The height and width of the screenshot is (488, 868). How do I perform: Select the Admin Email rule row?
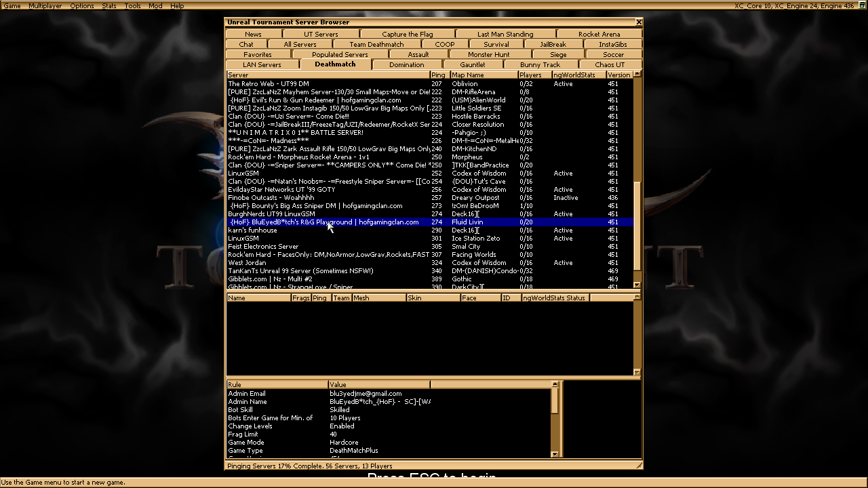389,394
